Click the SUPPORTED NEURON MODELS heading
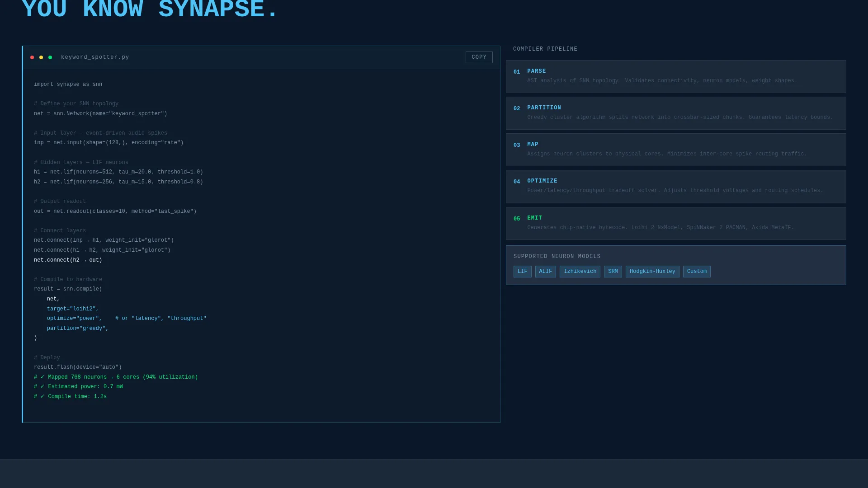Viewport: 868px width, 488px height. [557, 257]
